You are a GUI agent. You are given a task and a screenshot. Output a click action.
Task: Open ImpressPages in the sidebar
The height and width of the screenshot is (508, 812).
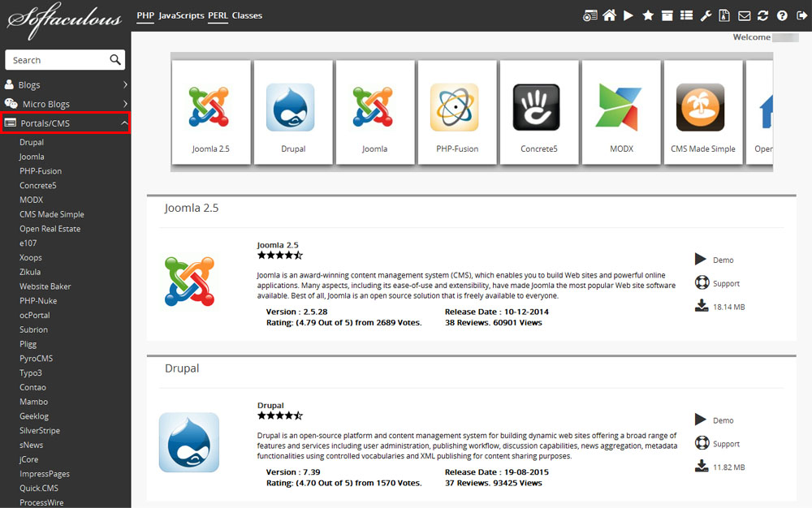coord(45,474)
